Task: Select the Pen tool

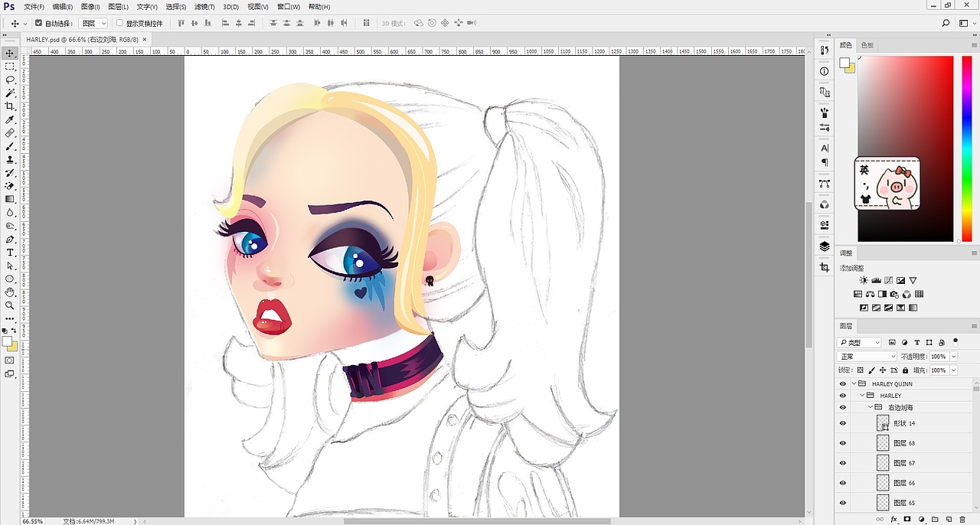Action: point(10,239)
